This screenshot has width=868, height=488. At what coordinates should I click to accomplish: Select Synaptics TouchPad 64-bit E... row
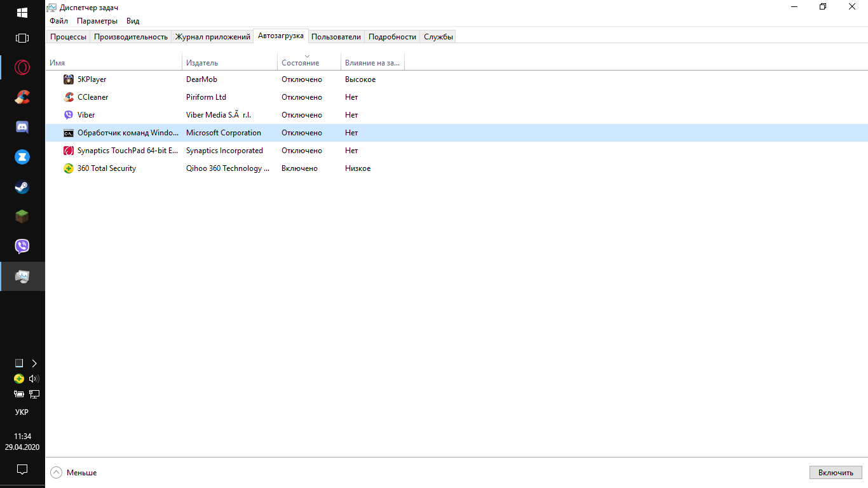point(457,151)
